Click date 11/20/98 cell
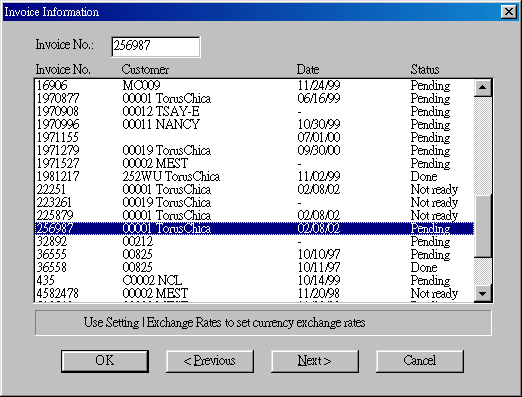 [x=319, y=293]
